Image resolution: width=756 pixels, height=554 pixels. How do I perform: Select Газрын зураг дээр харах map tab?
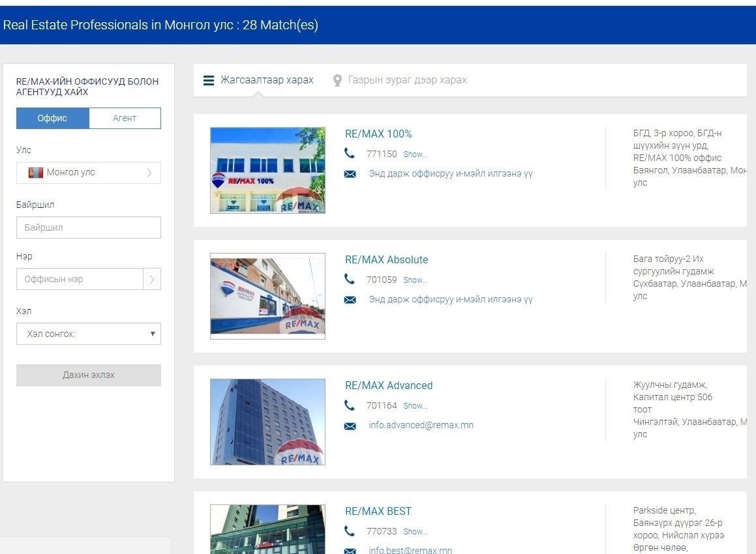pyautogui.click(x=407, y=80)
